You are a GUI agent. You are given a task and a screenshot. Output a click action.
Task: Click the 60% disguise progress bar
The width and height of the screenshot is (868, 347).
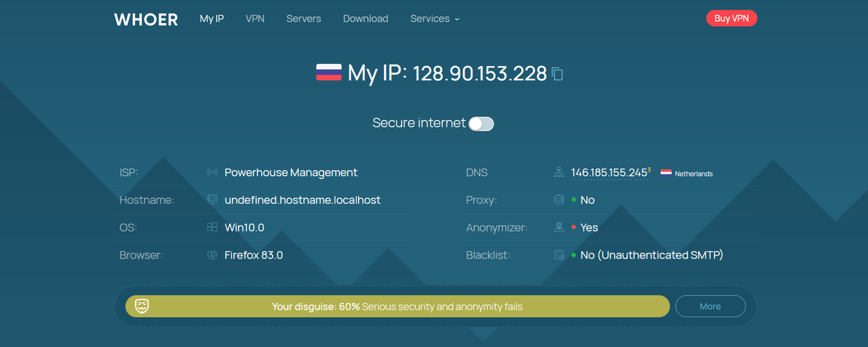click(397, 306)
